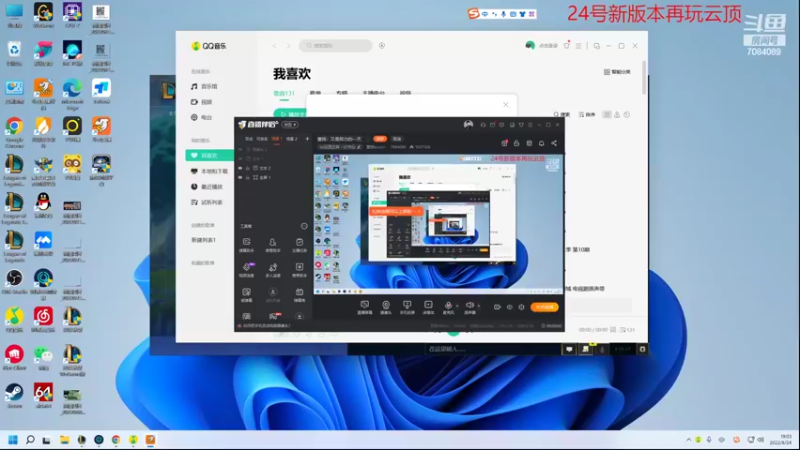Open 本地和下载 in QQ Music sidebar

point(209,171)
